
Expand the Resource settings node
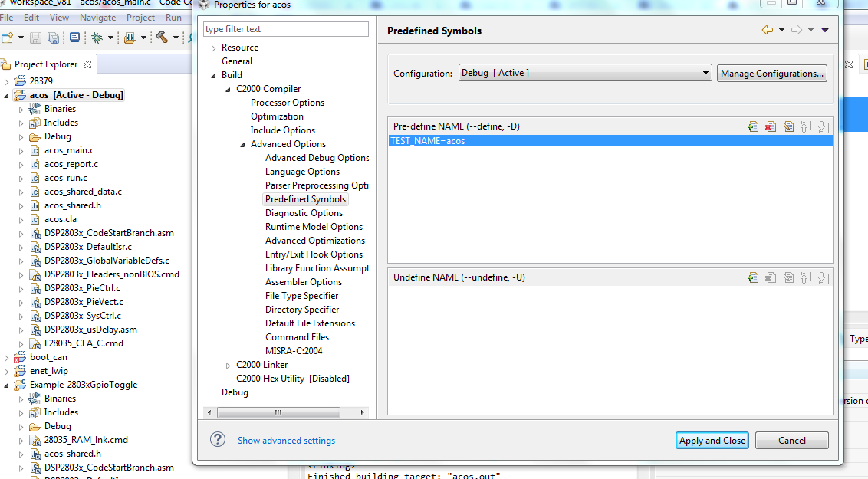(x=213, y=48)
